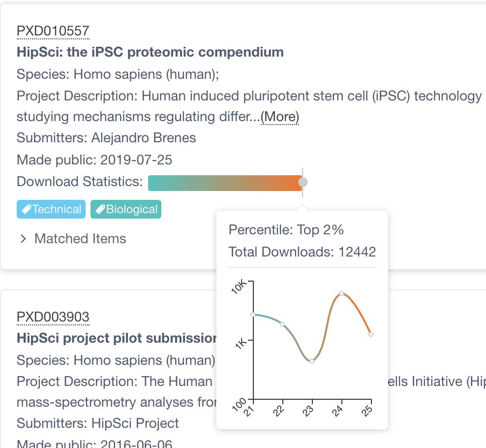This screenshot has height=448, width=486.
Task: Show full description via the (More) link
Action: click(279, 117)
